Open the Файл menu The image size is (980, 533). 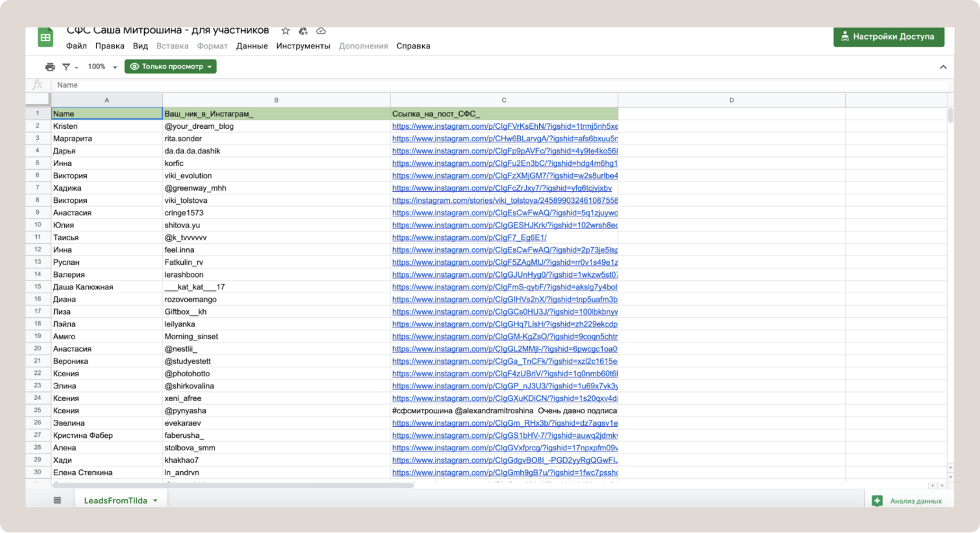point(76,46)
